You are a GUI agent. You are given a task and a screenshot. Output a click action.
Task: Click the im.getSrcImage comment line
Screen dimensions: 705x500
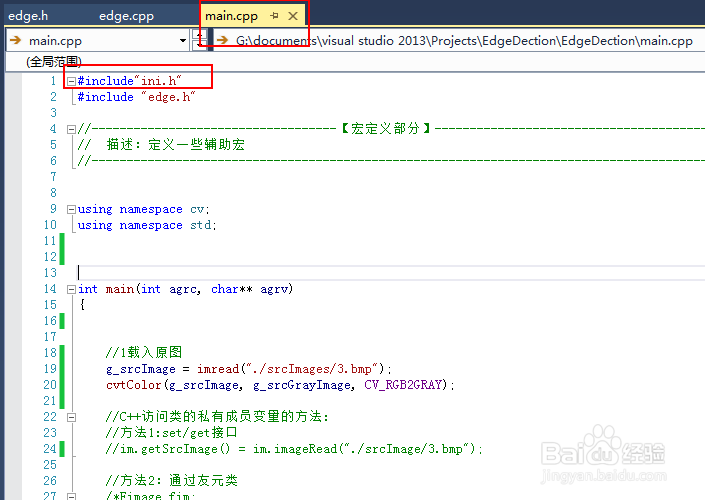pos(294,449)
